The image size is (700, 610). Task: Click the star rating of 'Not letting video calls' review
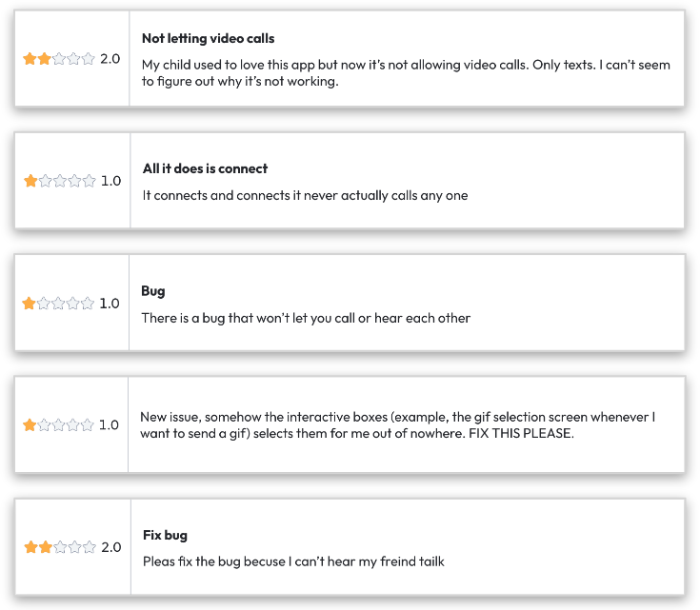click(x=59, y=58)
